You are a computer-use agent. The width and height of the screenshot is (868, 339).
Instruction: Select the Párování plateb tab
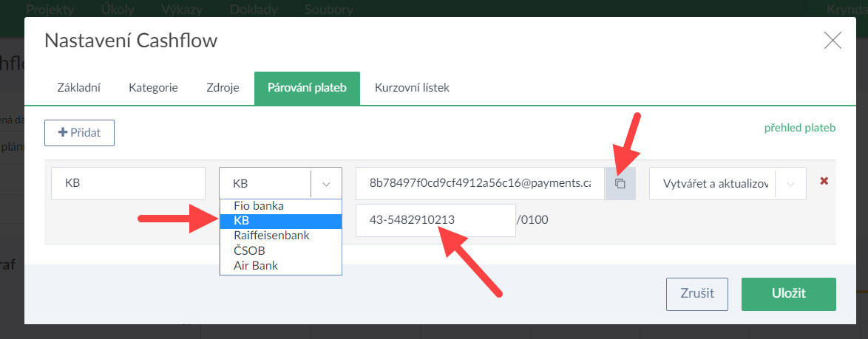tap(307, 87)
